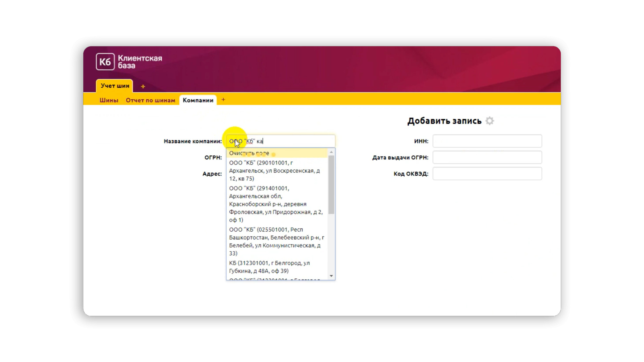
Task: Open the Учет шин category tab
Action: point(115,86)
